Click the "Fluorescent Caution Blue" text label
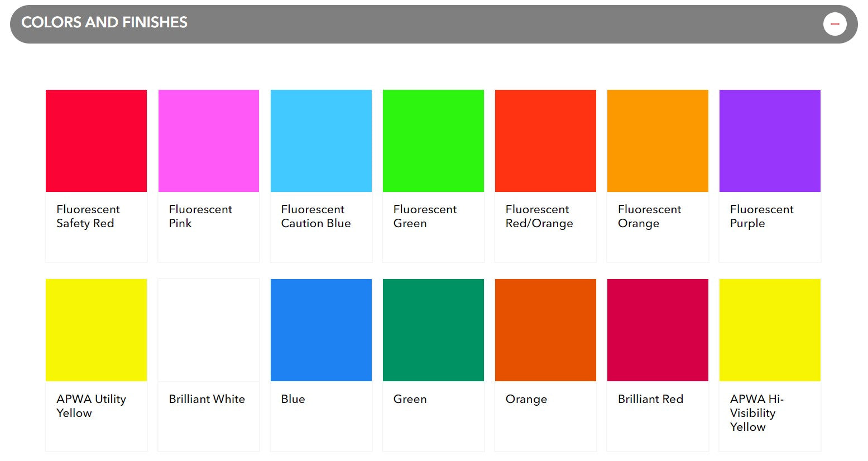Viewport: 868px width, 461px height. click(x=316, y=217)
